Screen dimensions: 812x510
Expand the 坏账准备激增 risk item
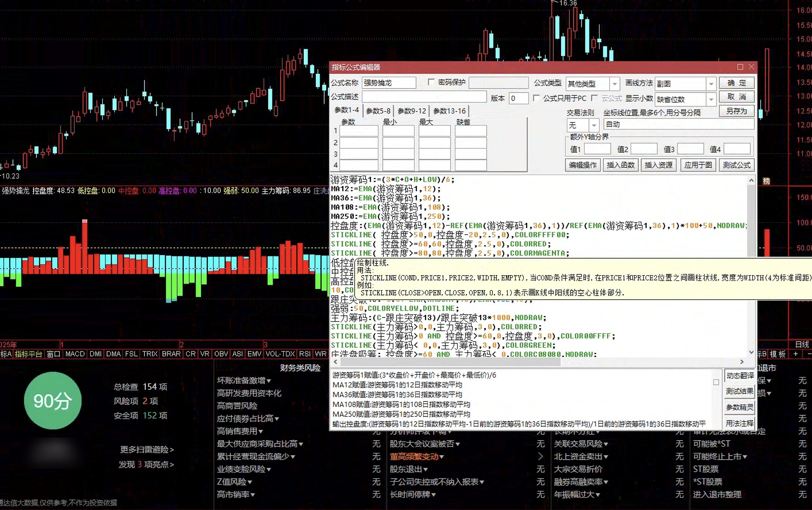pyautogui.click(x=269, y=381)
